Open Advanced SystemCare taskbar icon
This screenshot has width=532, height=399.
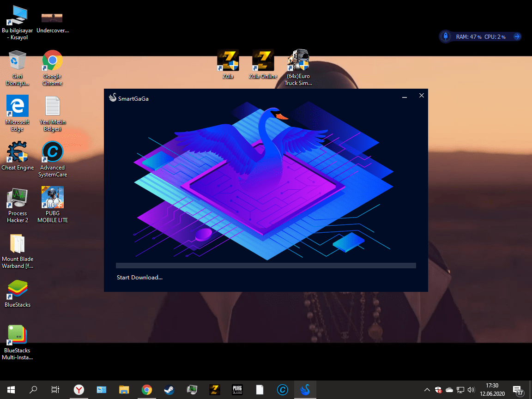(282, 390)
